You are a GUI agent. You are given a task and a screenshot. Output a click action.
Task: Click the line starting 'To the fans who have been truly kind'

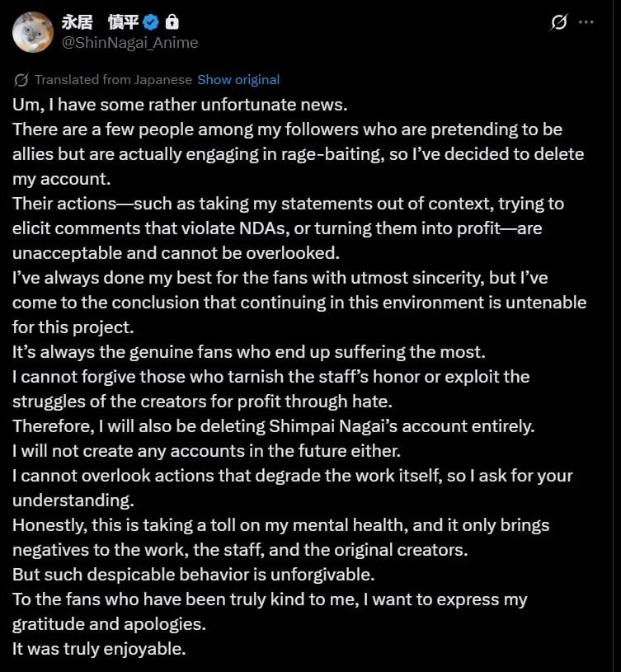pos(270,599)
